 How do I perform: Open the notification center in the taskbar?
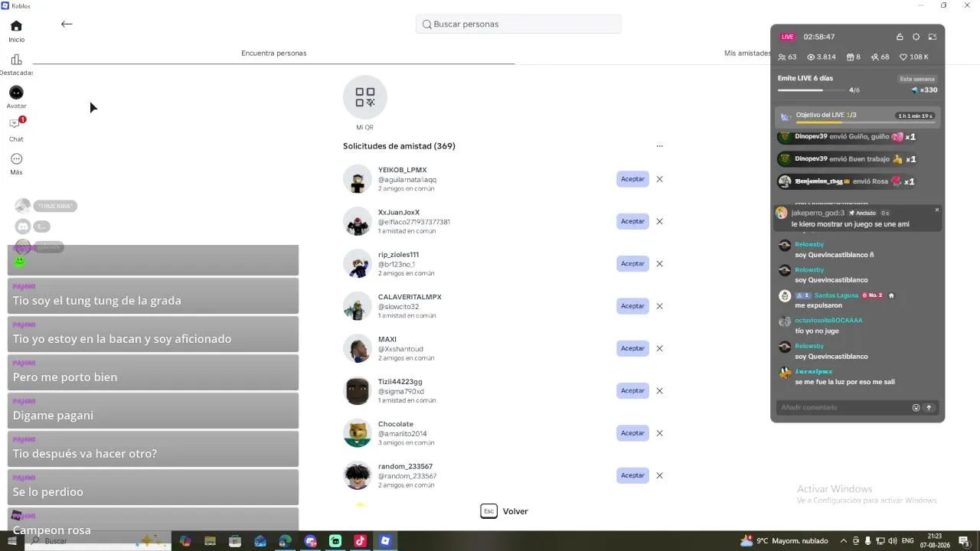[x=964, y=541]
